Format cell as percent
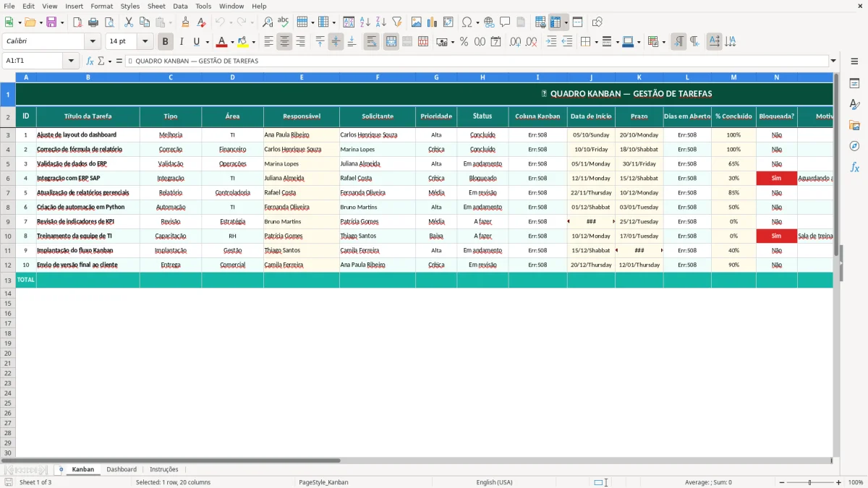Image resolution: width=868 pixels, height=488 pixels. pos(464,42)
